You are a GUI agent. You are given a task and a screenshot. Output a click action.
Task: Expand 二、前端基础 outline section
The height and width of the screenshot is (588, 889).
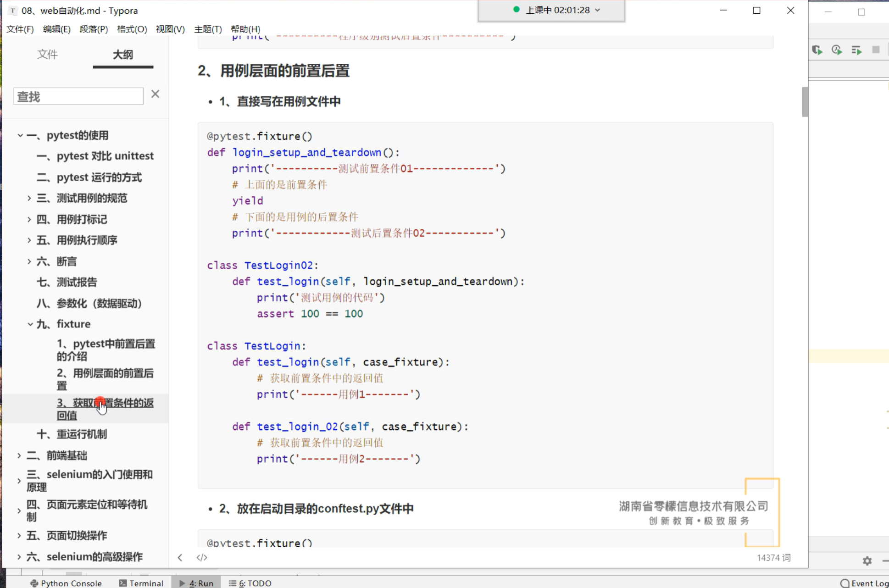(19, 455)
